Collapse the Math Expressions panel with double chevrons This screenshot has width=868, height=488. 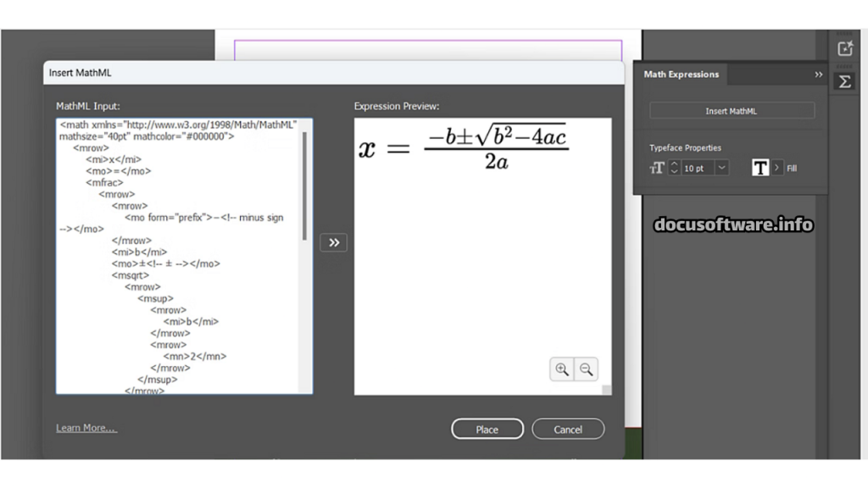coord(818,75)
